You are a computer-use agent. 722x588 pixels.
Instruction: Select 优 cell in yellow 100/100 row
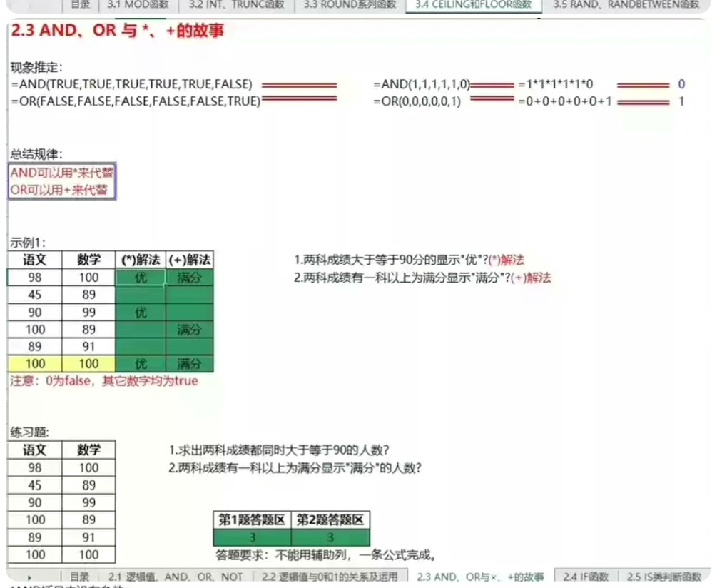point(141,364)
